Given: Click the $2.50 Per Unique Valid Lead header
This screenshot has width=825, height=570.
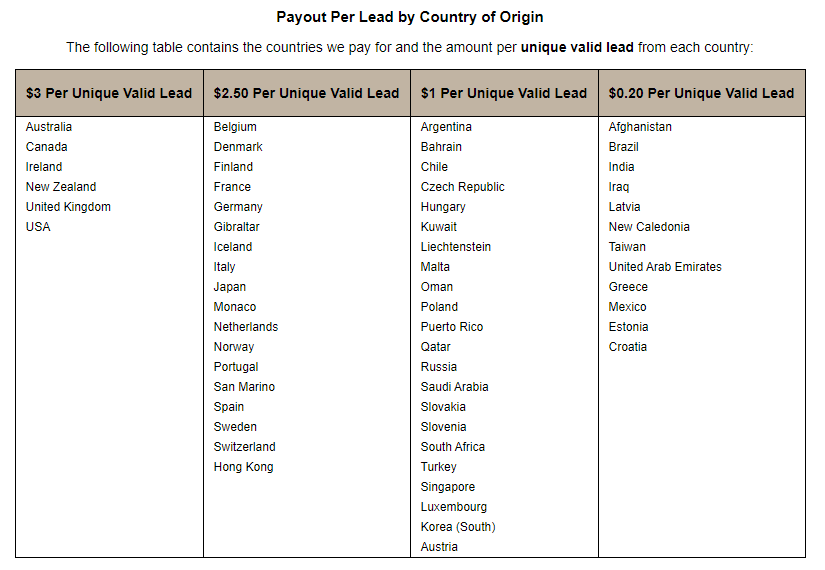Looking at the screenshot, I should [306, 93].
